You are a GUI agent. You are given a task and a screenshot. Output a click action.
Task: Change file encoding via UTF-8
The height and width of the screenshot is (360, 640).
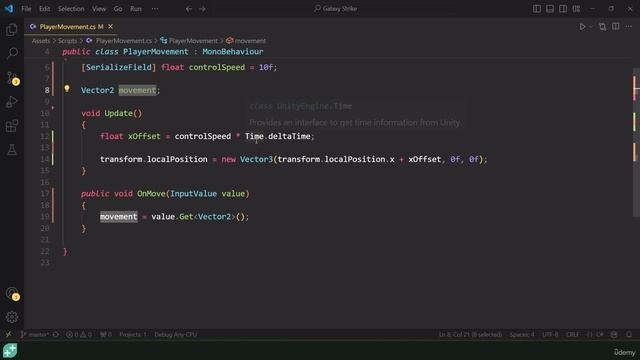click(550, 334)
